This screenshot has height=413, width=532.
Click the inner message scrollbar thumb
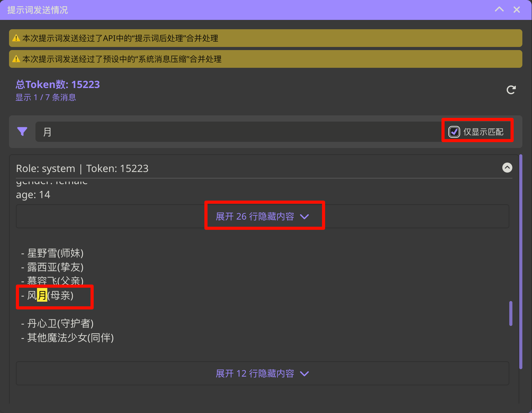[511, 313]
